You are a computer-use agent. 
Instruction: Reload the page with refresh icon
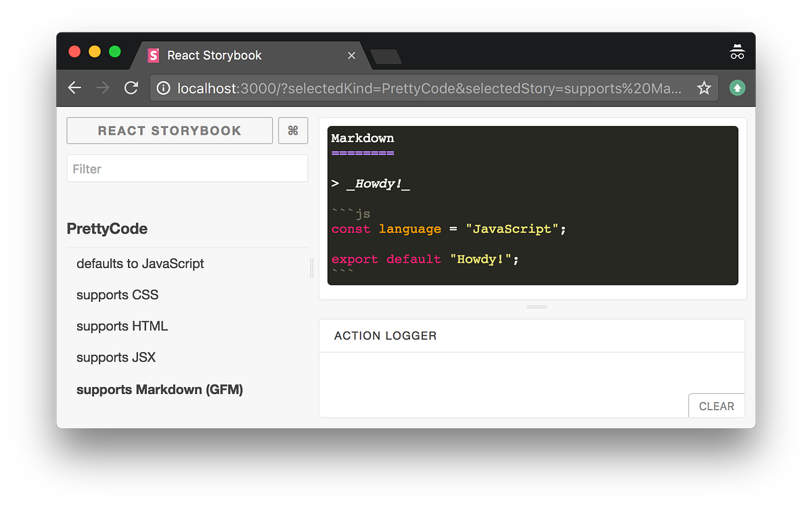pos(131,88)
